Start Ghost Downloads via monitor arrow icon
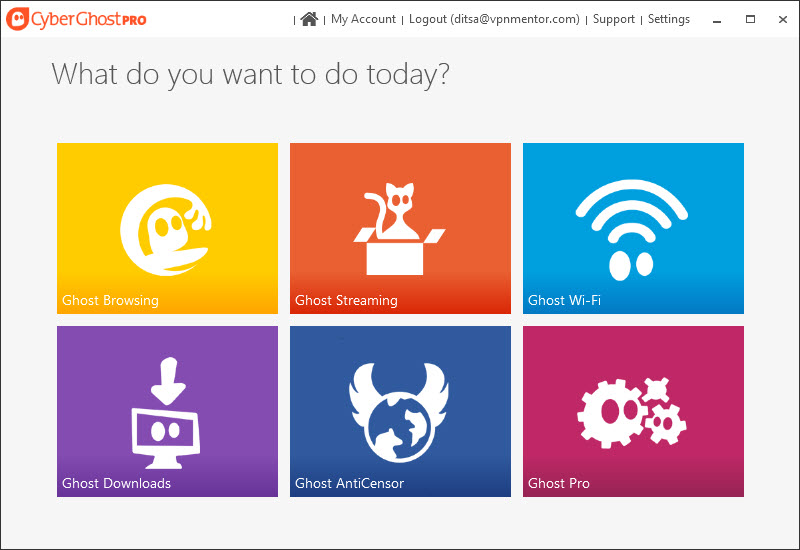800x550 pixels. (166, 413)
